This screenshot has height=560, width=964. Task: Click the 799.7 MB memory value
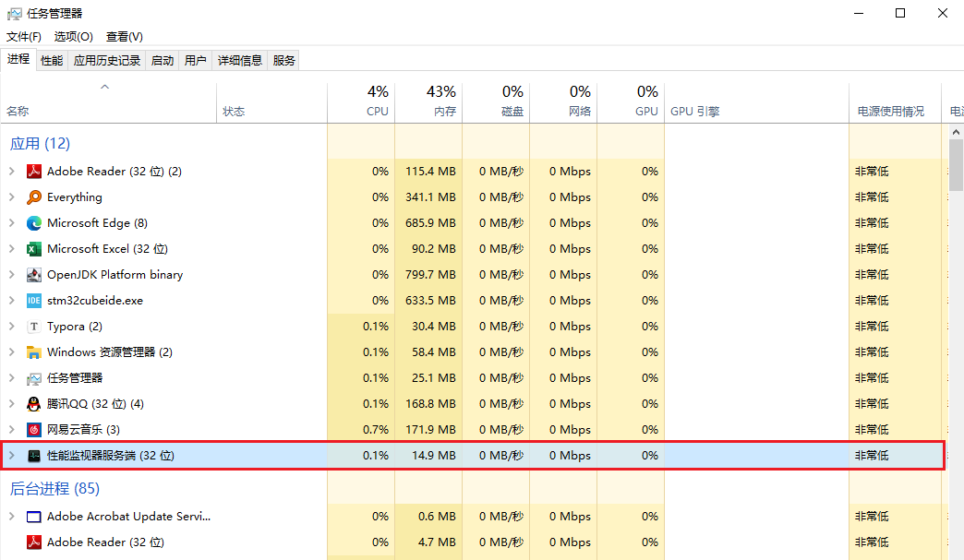coord(430,275)
